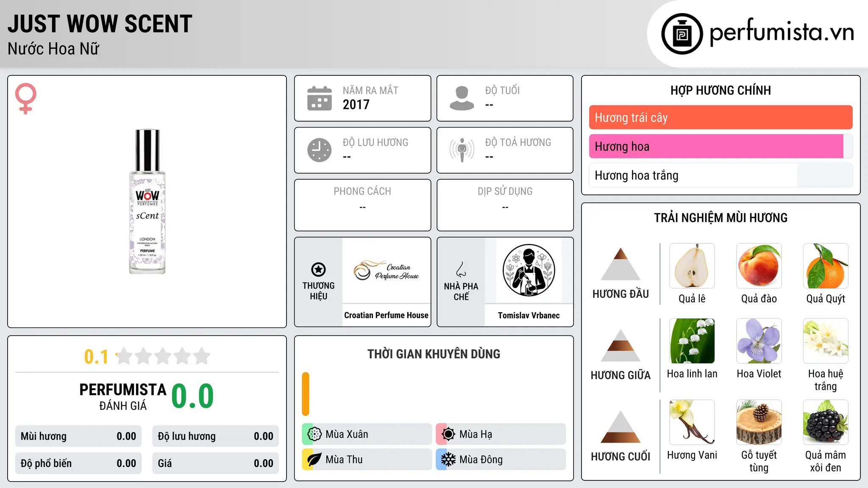
Task: Click the Quả lê note label
Action: click(x=692, y=299)
